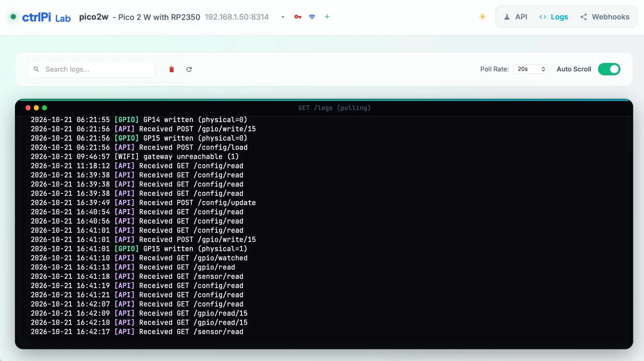Click the GET /logs (polling) title

click(334, 108)
